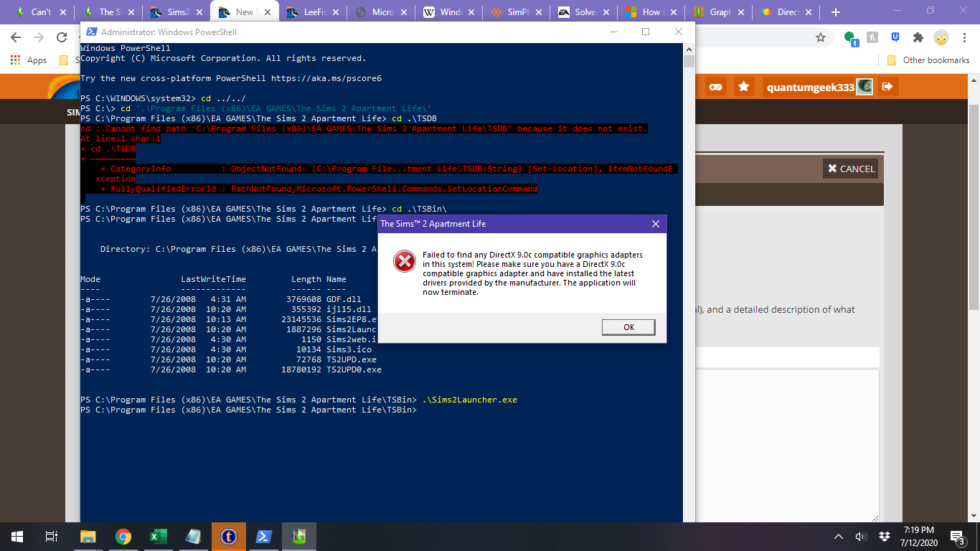The width and height of the screenshot is (980, 551).
Task: Switch to the SimPE browser tab
Action: (x=517, y=12)
